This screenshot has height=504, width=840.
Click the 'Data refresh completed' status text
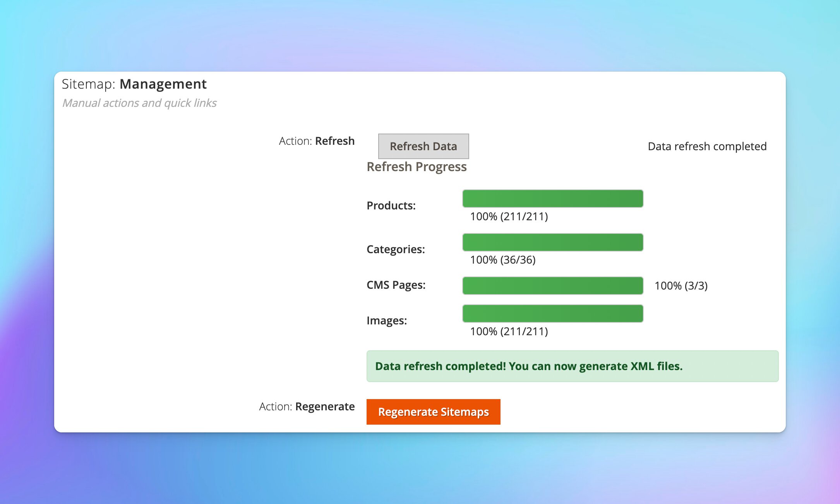pyautogui.click(x=707, y=146)
